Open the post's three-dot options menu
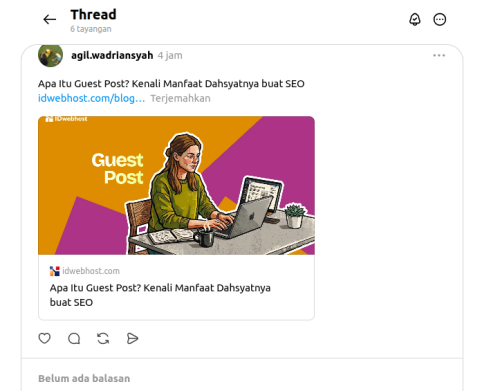This screenshot has width=500, height=391. (439, 55)
